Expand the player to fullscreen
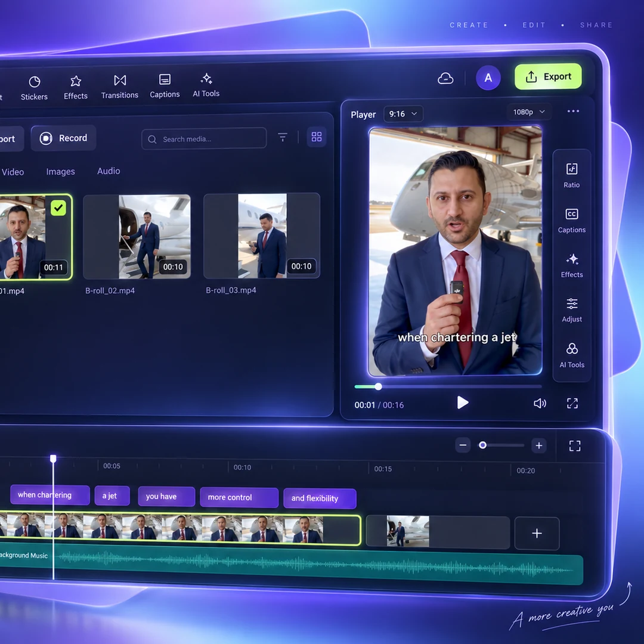Image resolution: width=644 pixels, height=644 pixels. pos(572,403)
